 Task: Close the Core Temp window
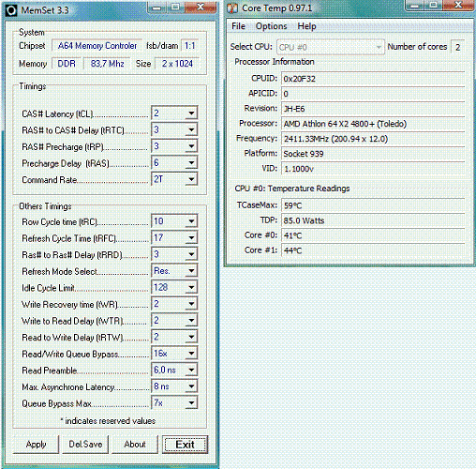point(458,5)
